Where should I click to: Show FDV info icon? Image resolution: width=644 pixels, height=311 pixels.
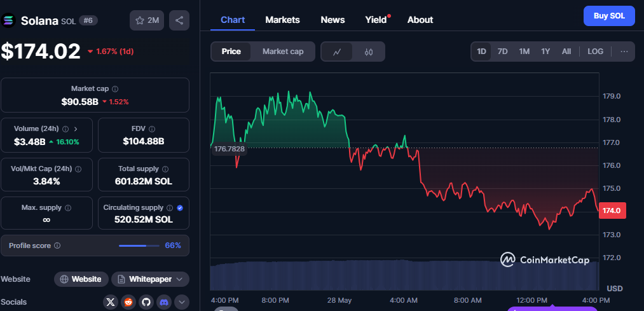tap(152, 129)
